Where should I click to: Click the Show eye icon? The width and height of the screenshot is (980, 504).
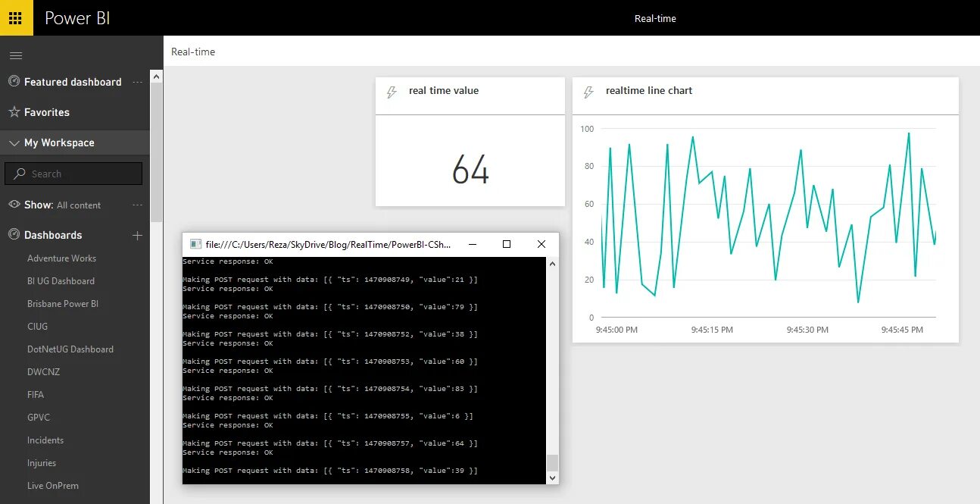pos(14,205)
